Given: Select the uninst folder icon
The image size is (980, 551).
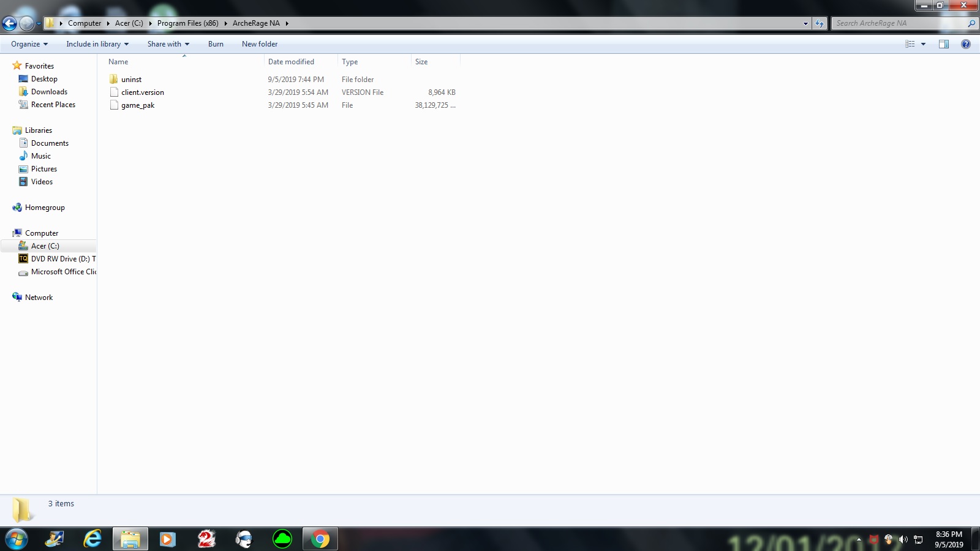Looking at the screenshot, I should pos(114,79).
